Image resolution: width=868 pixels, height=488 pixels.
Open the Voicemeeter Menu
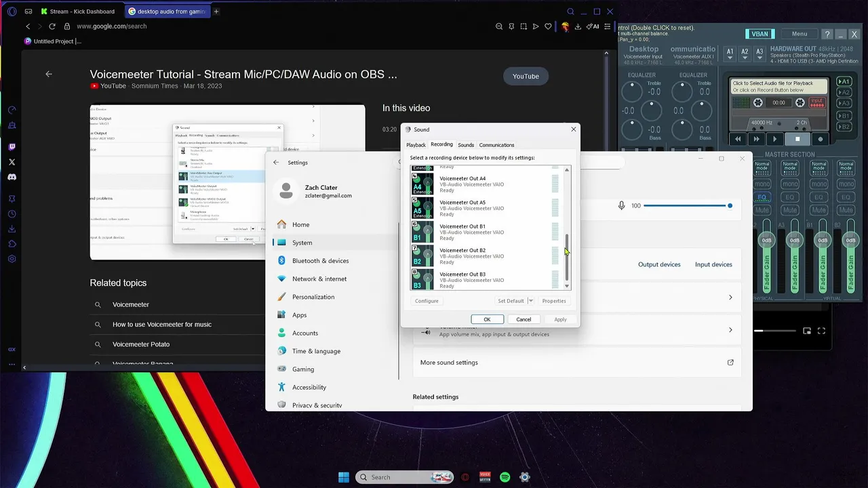coord(799,34)
